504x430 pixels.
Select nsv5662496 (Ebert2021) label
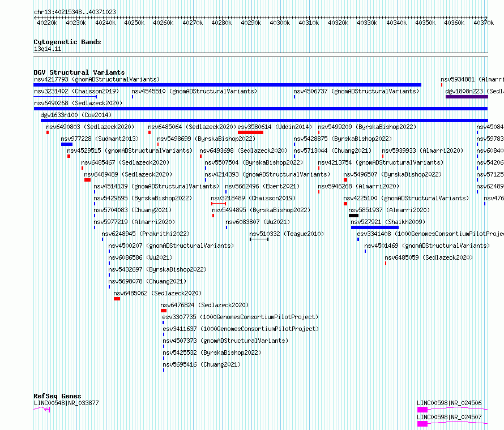coord(262,186)
